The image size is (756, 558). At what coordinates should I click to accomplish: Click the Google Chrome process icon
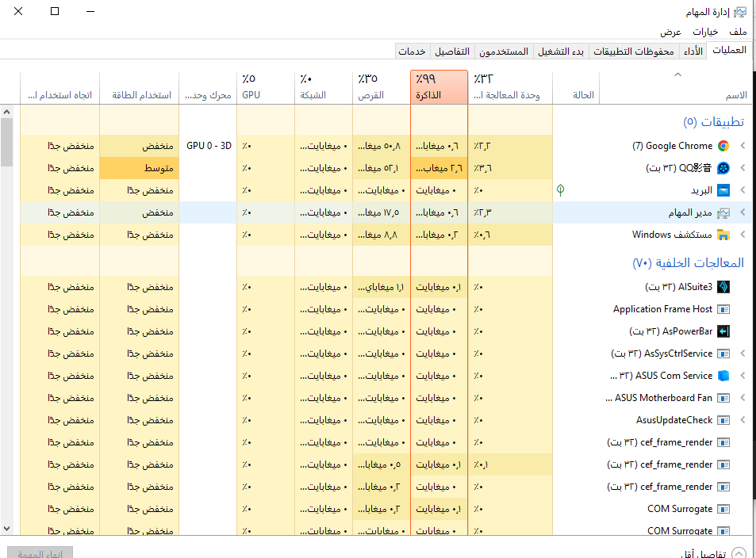point(723,146)
